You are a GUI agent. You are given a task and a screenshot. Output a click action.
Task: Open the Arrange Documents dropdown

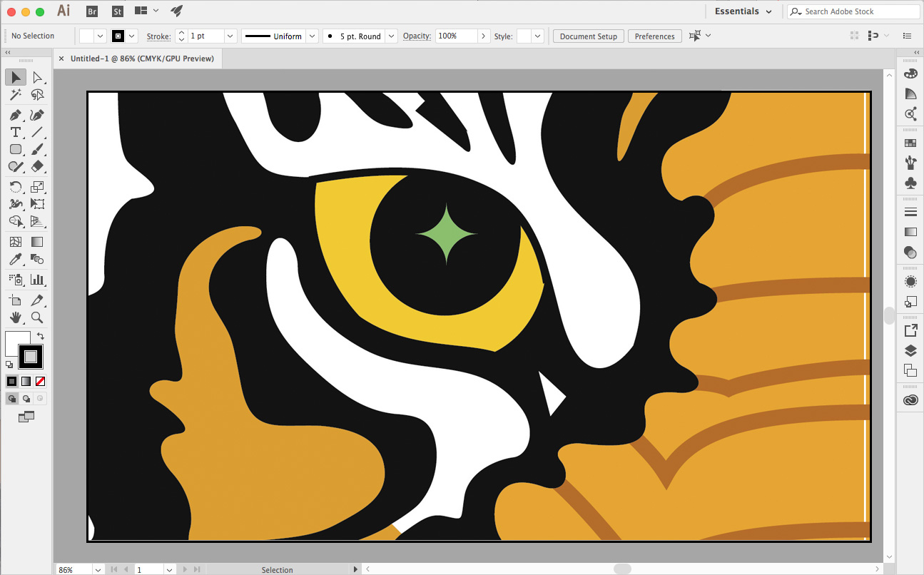point(146,11)
